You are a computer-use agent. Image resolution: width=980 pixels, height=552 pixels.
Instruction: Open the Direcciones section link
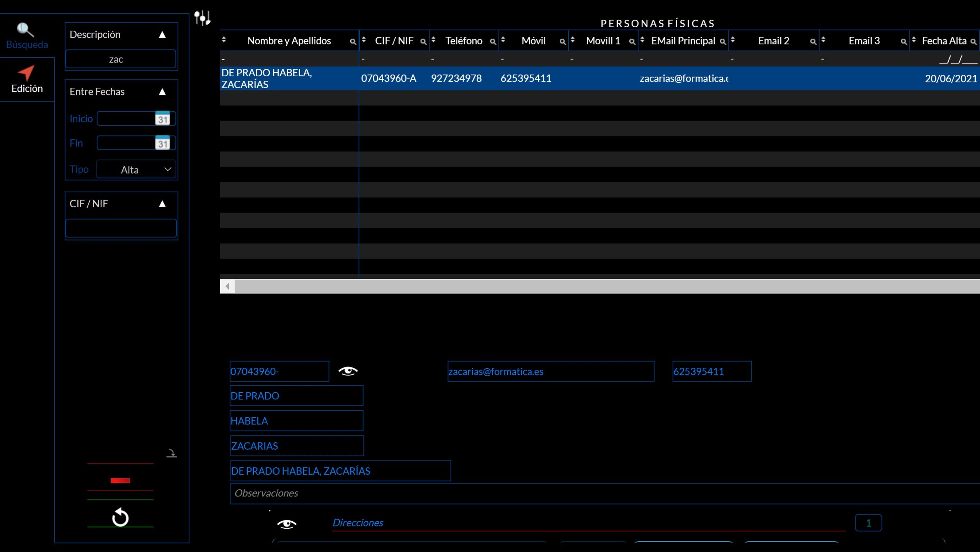358,523
